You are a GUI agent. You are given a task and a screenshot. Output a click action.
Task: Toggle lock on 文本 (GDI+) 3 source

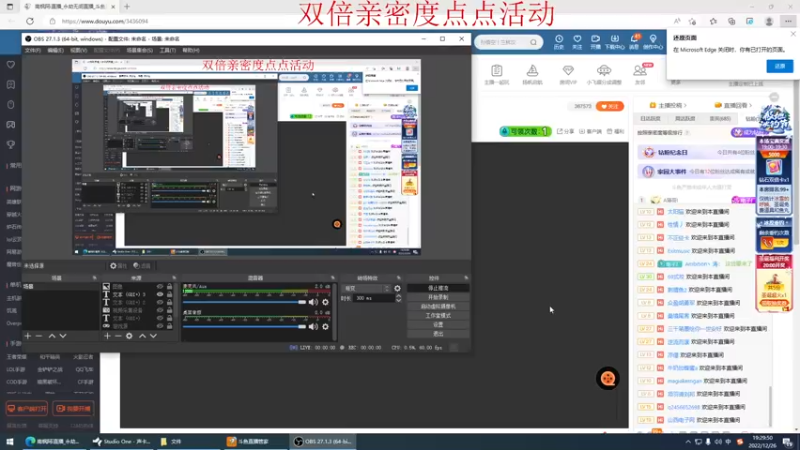[169, 294]
